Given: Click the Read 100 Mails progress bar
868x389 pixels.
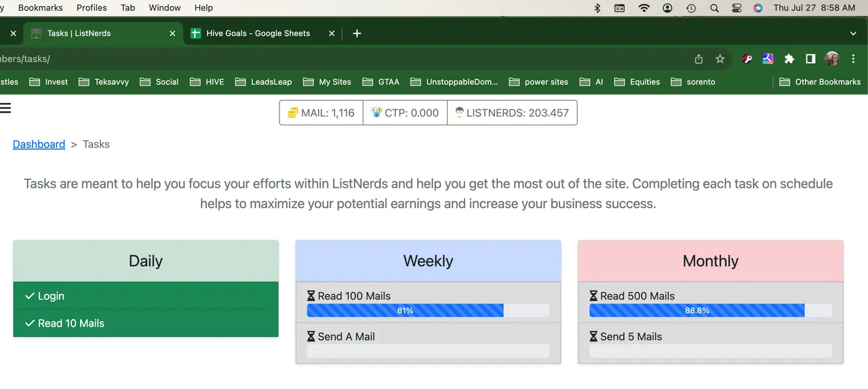Looking at the screenshot, I should [x=428, y=310].
